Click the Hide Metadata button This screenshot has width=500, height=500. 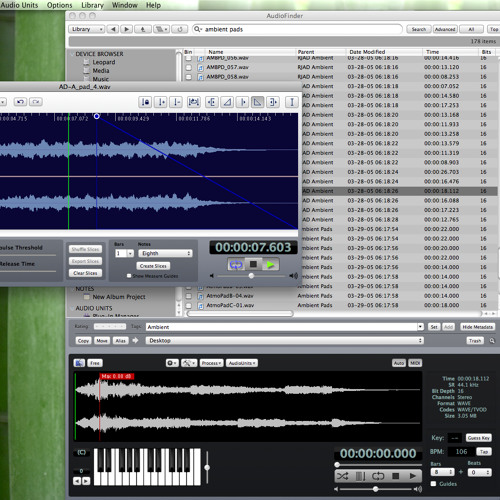(x=477, y=327)
